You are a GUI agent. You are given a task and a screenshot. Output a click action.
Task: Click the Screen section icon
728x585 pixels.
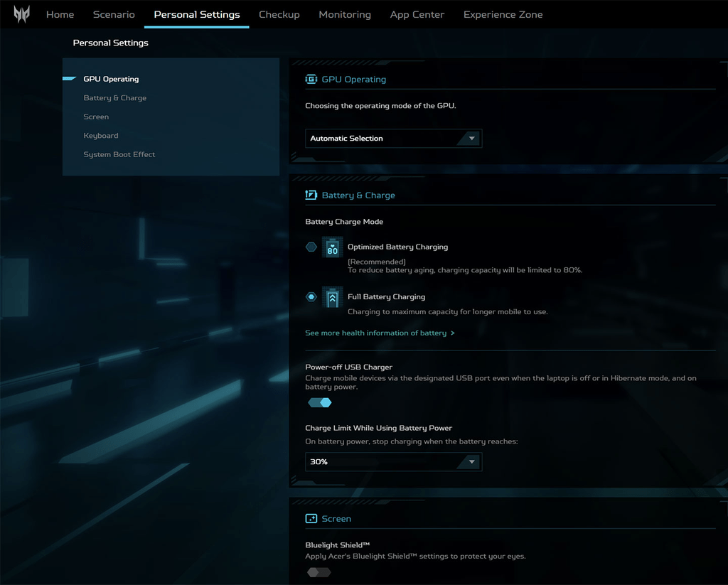coord(311,519)
